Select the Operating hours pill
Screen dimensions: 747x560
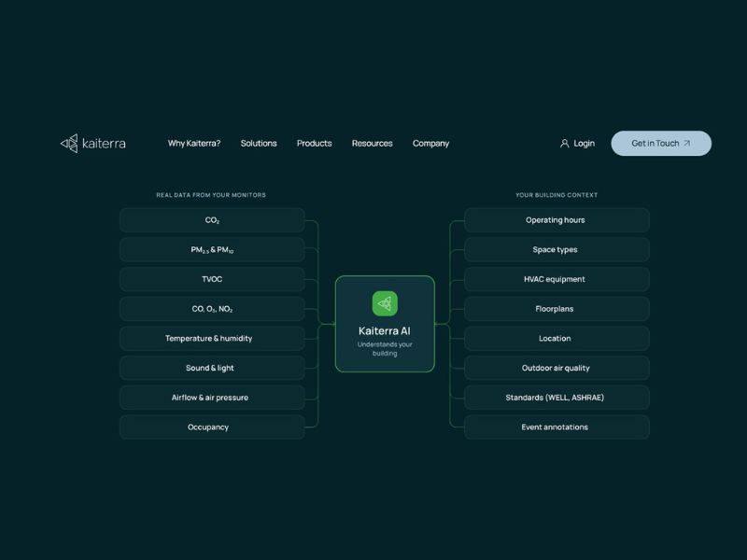[x=557, y=220]
